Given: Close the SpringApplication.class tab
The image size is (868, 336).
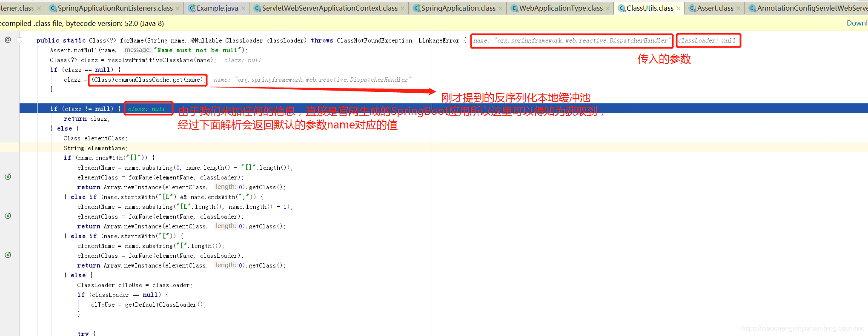Looking at the screenshot, I should click(500, 9).
